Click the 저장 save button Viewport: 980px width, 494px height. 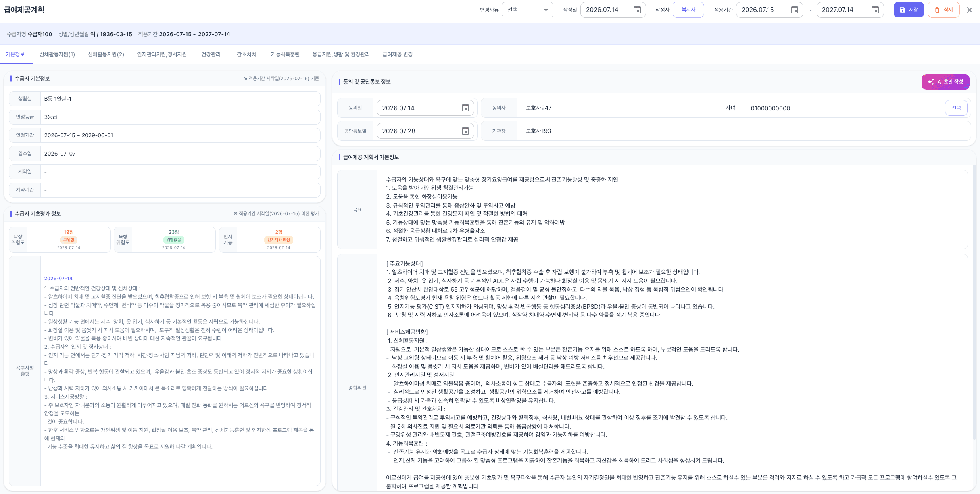tap(909, 10)
